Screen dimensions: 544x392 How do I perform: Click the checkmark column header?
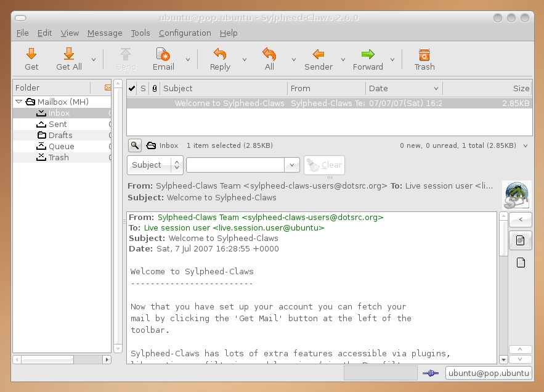(x=132, y=89)
